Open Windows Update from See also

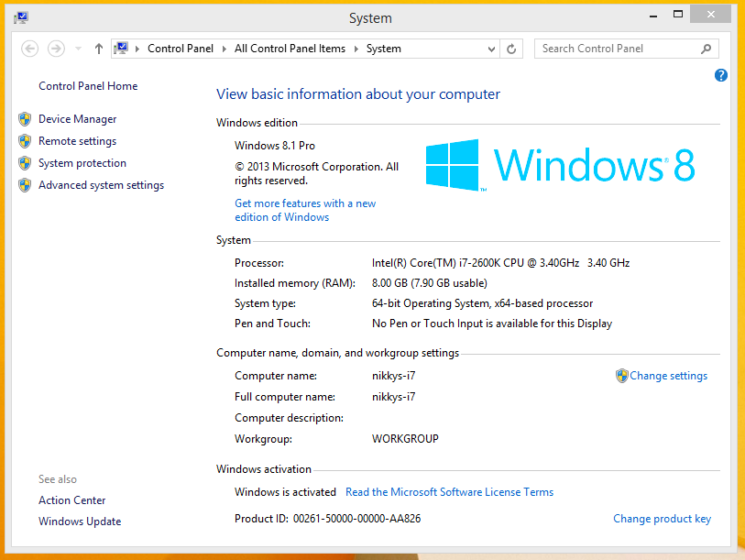(x=80, y=522)
